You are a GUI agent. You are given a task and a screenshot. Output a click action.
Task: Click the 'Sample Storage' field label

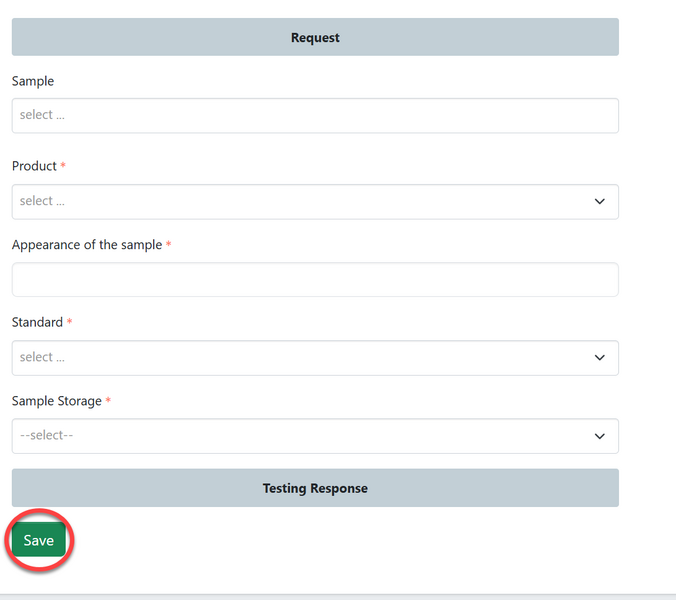(x=56, y=401)
